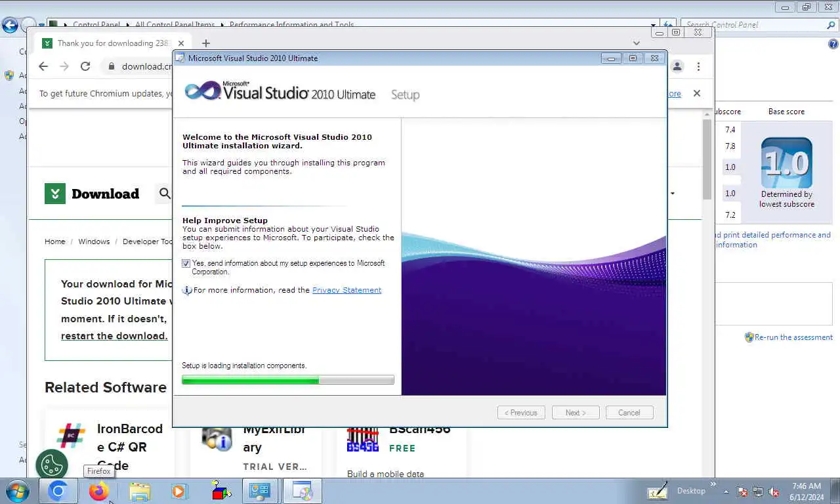
Task: Open the Privacy Statement link
Action: coord(346,290)
